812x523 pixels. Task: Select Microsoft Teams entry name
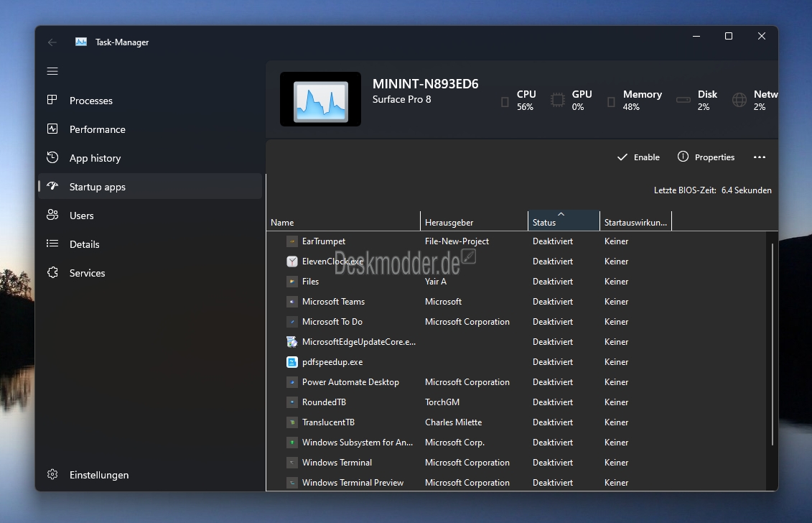tap(334, 302)
